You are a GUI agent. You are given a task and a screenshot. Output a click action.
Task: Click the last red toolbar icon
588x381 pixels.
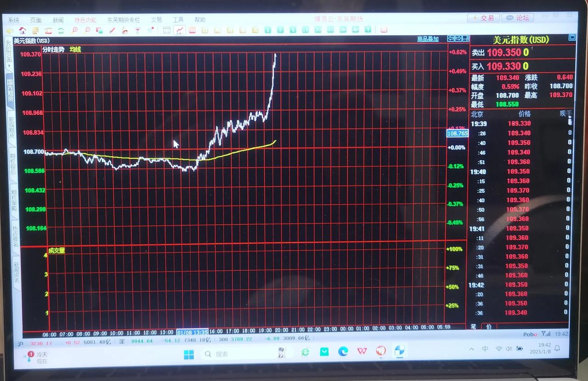tap(384, 30)
